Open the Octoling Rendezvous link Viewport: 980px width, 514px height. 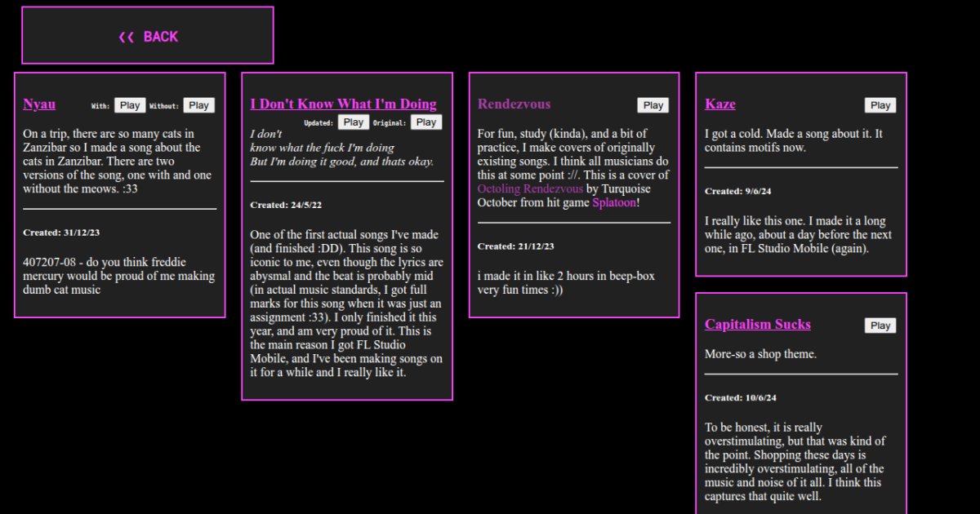click(530, 188)
